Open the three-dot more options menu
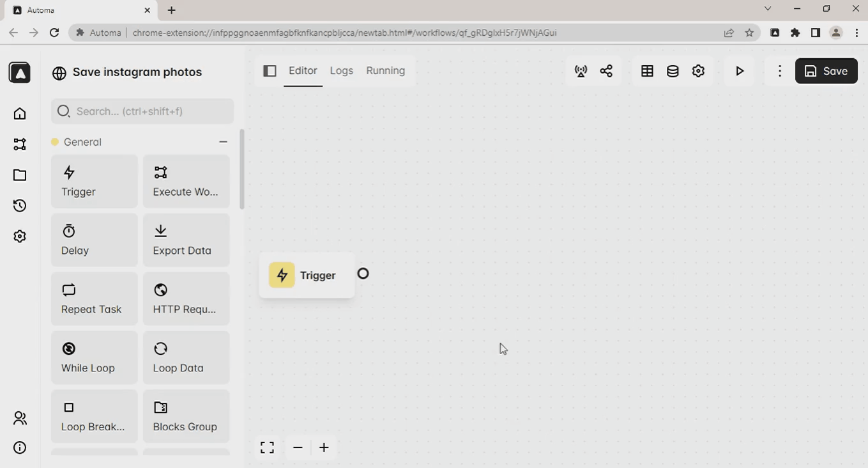Viewport: 868px width, 468px height. 780,71
